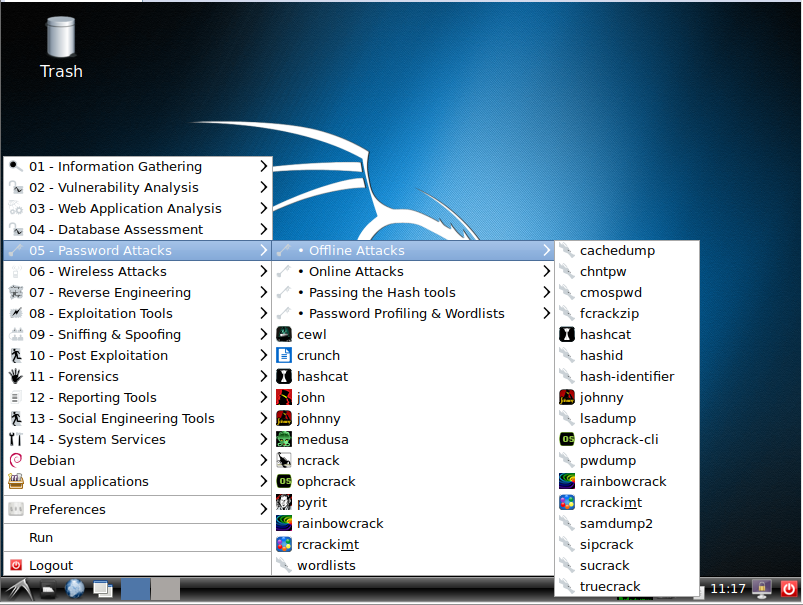Open 07 - Reverse Engineering menu
The image size is (803, 605).
[138, 293]
